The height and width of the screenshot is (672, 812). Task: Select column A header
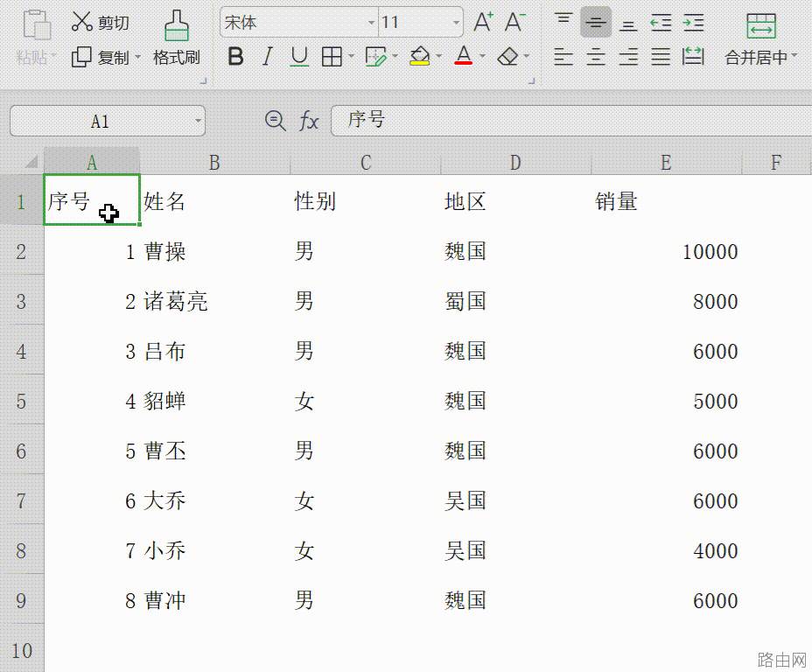[92, 162]
